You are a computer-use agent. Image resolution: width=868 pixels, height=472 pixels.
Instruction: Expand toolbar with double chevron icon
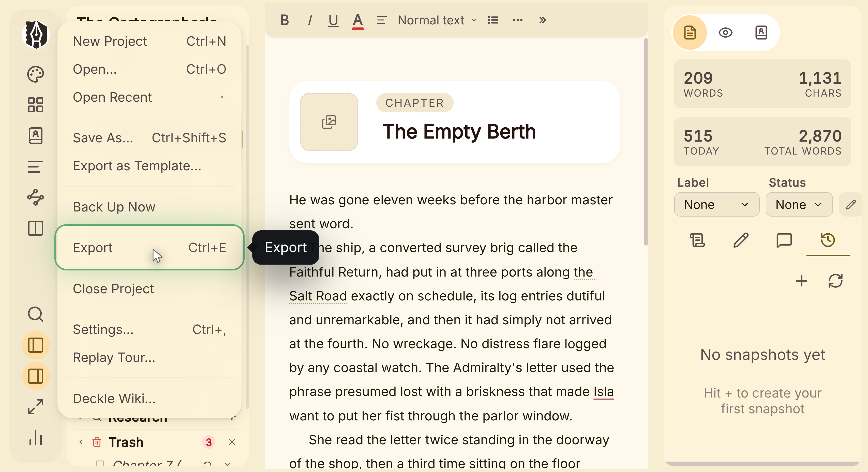click(x=542, y=20)
